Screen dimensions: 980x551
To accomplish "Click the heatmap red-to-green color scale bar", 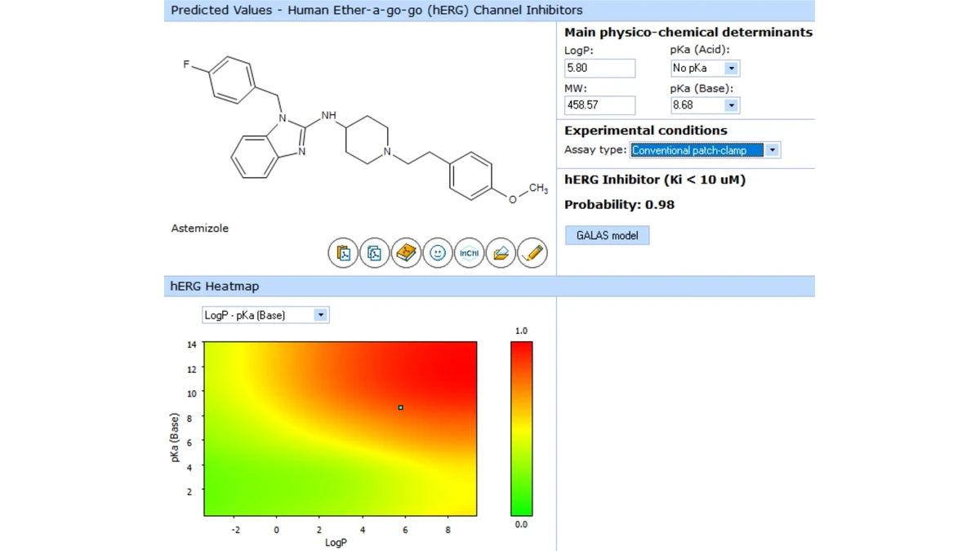I will pyautogui.click(x=522, y=429).
